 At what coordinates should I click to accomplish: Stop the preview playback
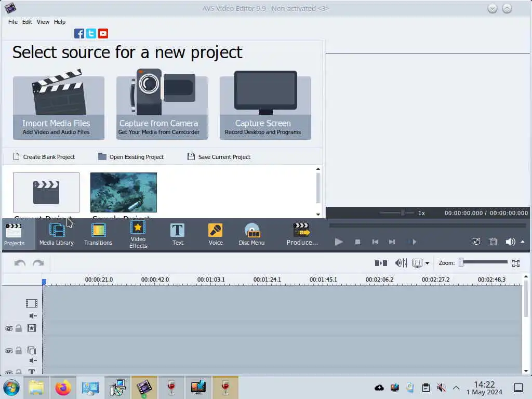pyautogui.click(x=357, y=242)
